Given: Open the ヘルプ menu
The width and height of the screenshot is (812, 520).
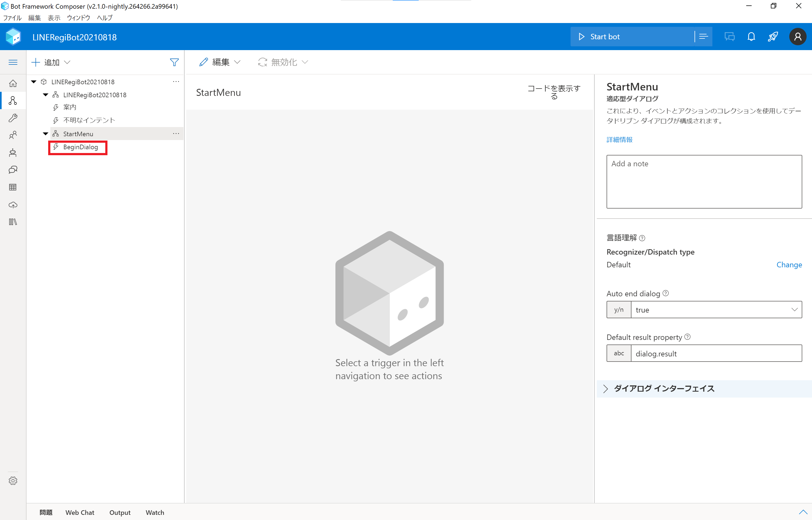Looking at the screenshot, I should pos(104,18).
